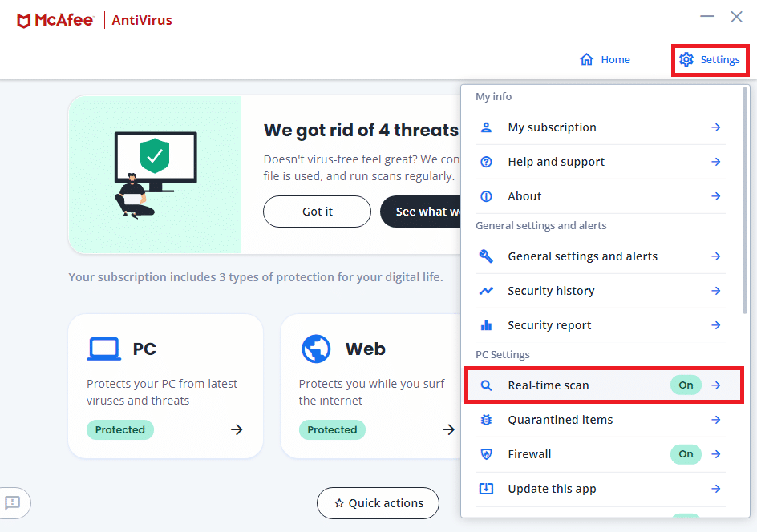Click the Home house icon
Viewport: 757px width, 532px height.
click(x=586, y=59)
